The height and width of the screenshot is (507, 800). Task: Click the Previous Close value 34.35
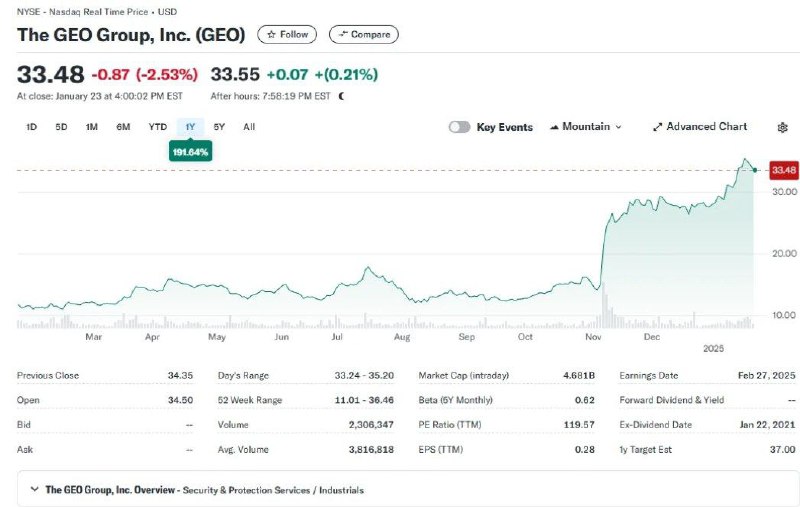point(180,375)
